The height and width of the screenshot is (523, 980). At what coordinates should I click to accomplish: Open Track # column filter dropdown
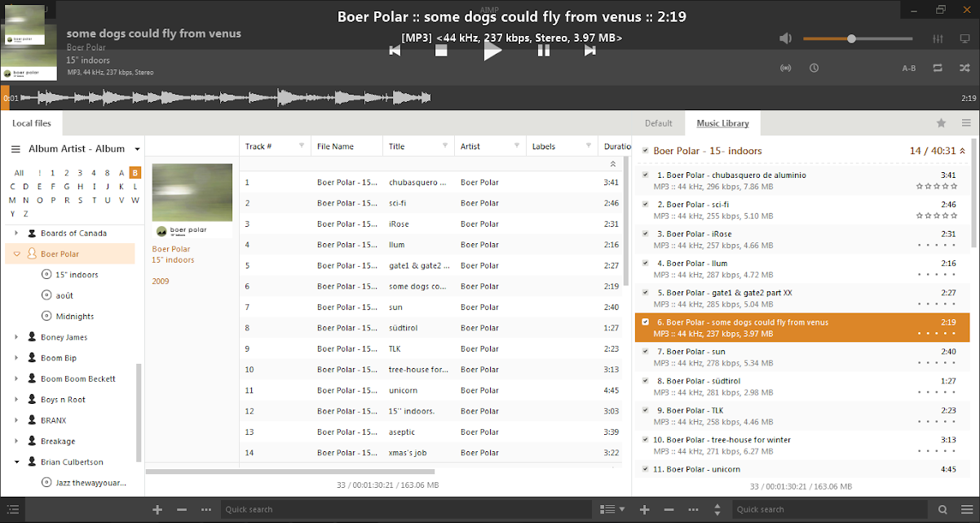click(x=302, y=145)
